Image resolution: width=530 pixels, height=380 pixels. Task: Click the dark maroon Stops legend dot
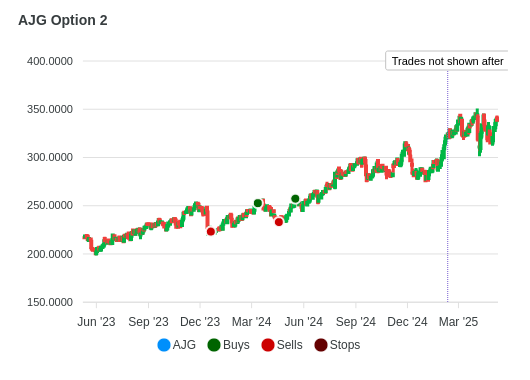[x=321, y=345]
